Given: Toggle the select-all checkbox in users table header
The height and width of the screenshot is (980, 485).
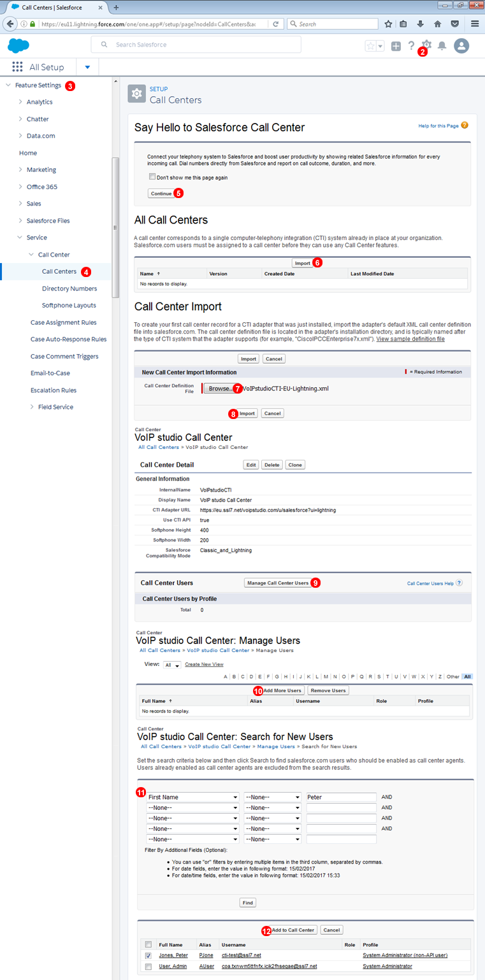Looking at the screenshot, I should [x=148, y=944].
